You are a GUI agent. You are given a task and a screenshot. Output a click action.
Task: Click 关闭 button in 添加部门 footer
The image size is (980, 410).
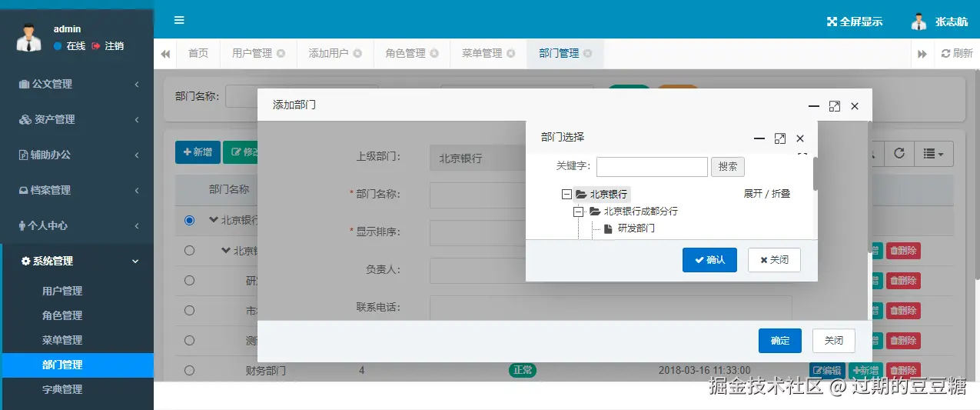[834, 341]
